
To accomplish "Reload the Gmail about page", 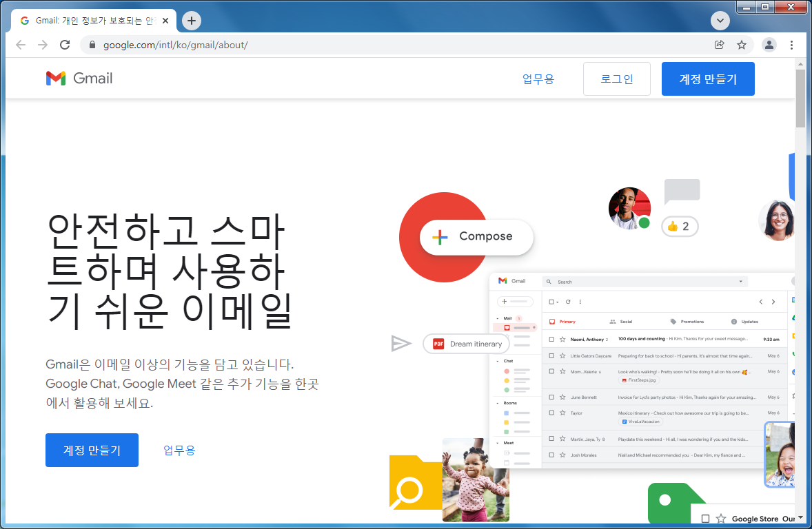I will pyautogui.click(x=65, y=45).
